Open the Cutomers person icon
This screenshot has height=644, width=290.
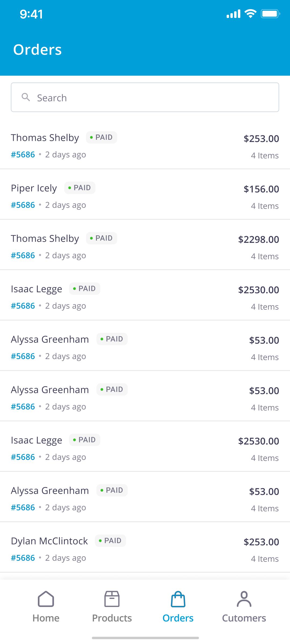[x=244, y=599]
